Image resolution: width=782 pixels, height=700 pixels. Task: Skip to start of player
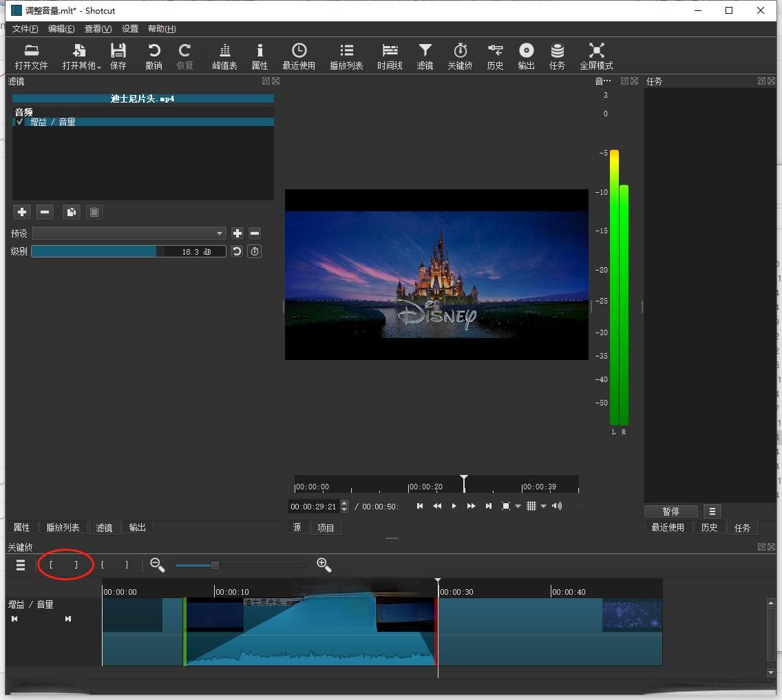point(420,506)
